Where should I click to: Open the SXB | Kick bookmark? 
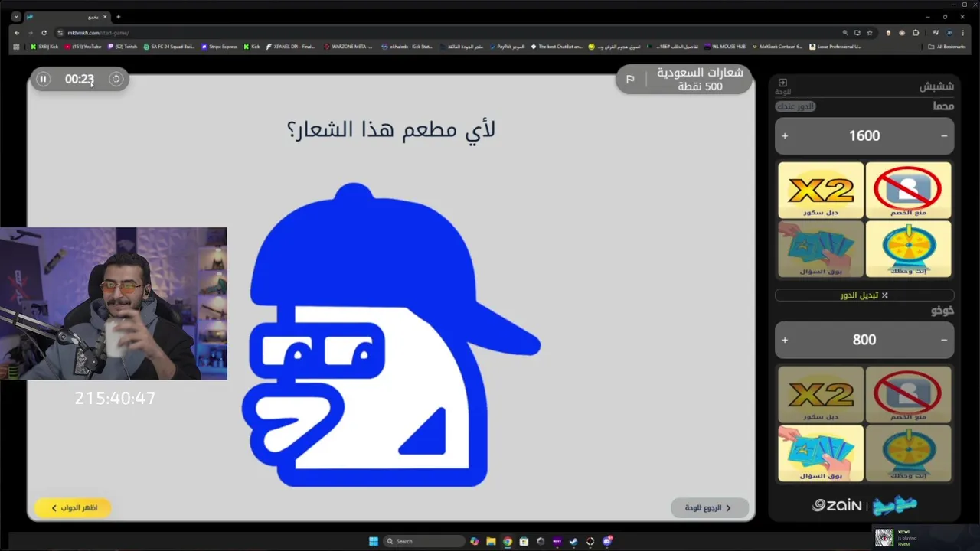(x=44, y=47)
